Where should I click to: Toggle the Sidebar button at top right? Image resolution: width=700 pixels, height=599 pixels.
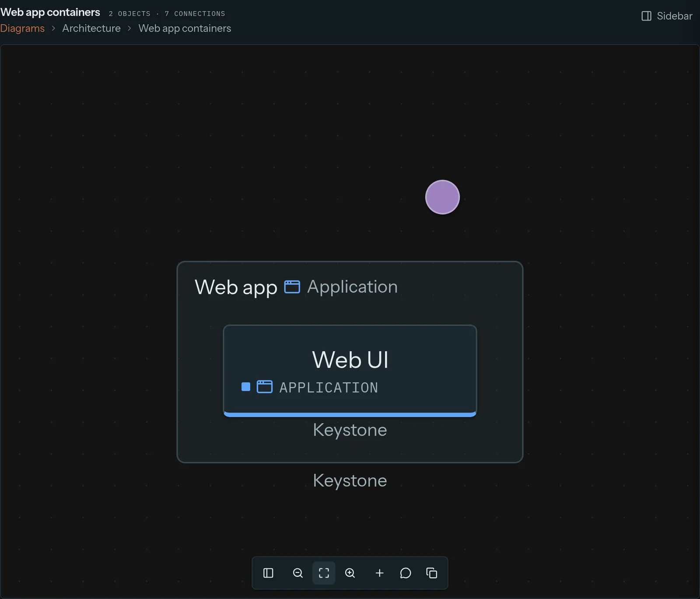pyautogui.click(x=667, y=16)
